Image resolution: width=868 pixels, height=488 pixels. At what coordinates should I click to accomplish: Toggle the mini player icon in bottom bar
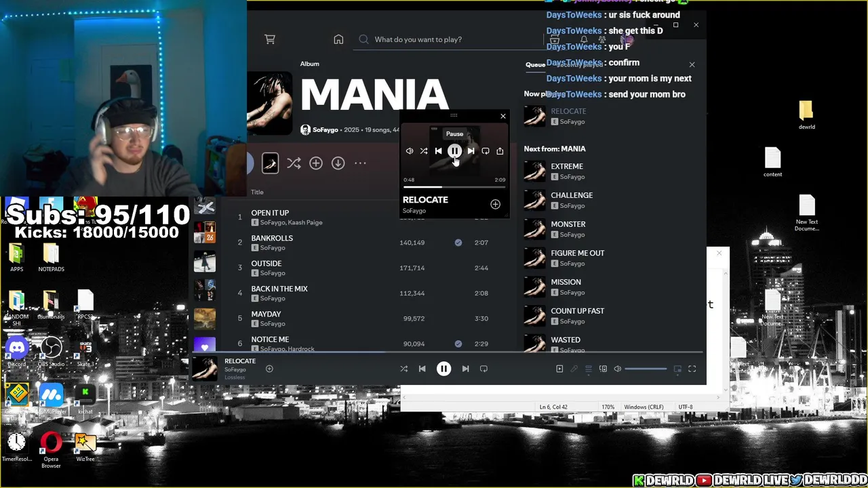tap(677, 369)
